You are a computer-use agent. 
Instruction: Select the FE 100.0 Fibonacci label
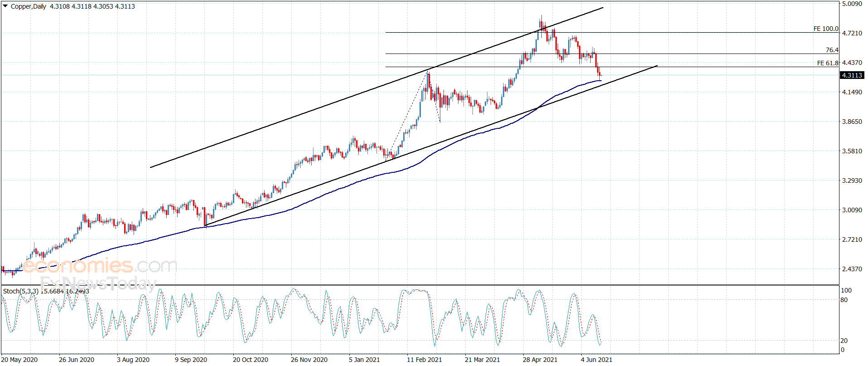(826, 29)
